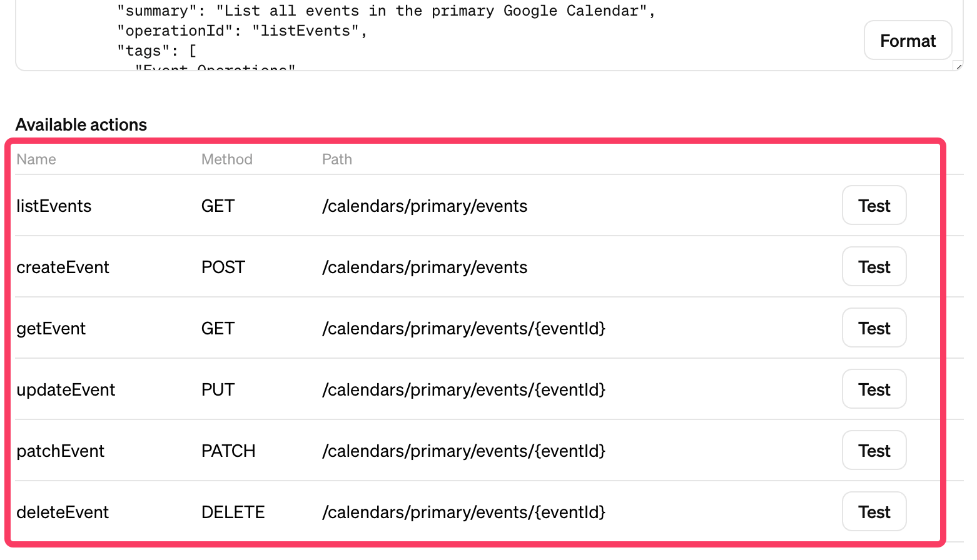Hit Test beside the deleteEvent action
The height and width of the screenshot is (560, 977).
tap(874, 512)
